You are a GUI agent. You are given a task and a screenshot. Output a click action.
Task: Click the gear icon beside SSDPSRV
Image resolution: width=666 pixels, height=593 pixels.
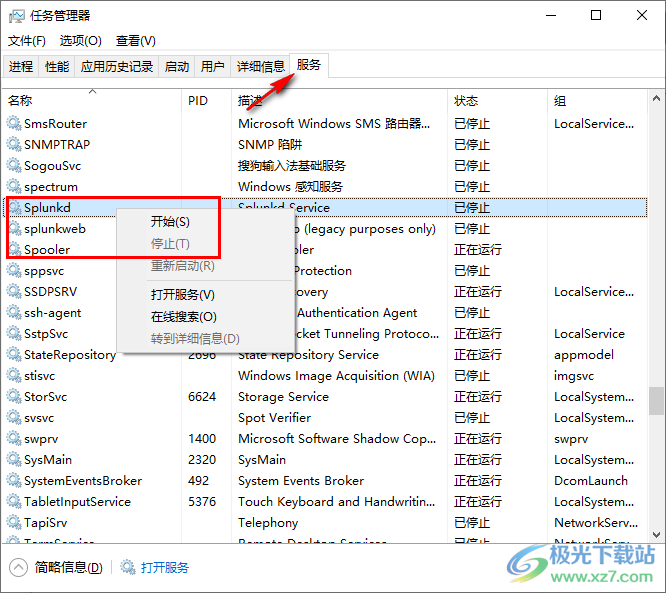point(14,291)
